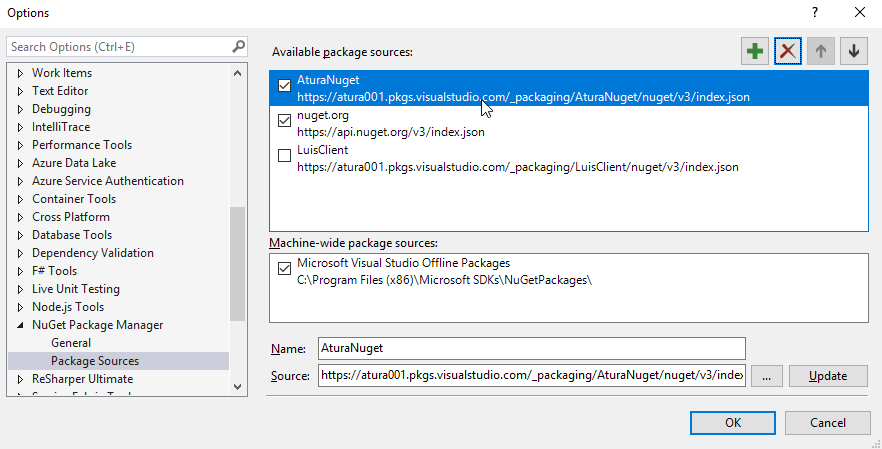Select the Dependency Validation category

pos(93,253)
